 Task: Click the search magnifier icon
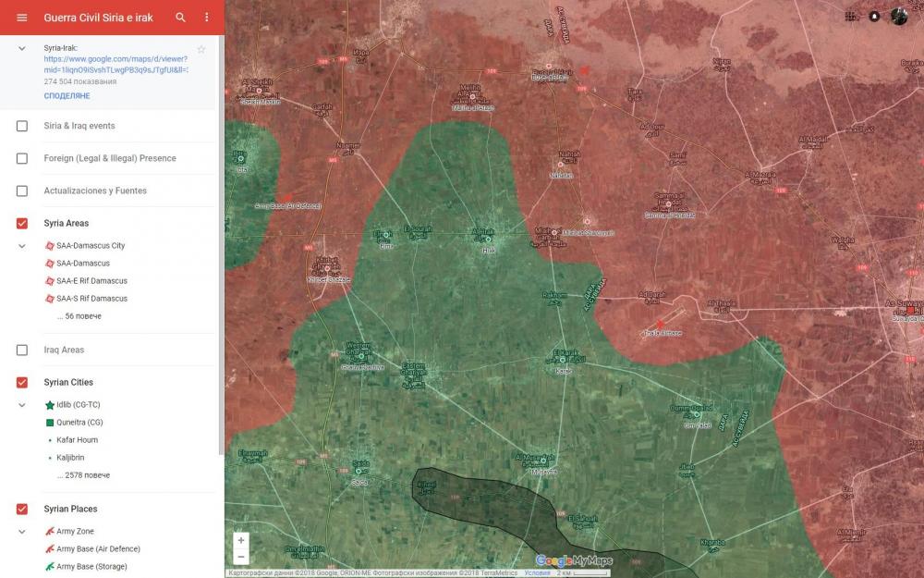tap(180, 18)
